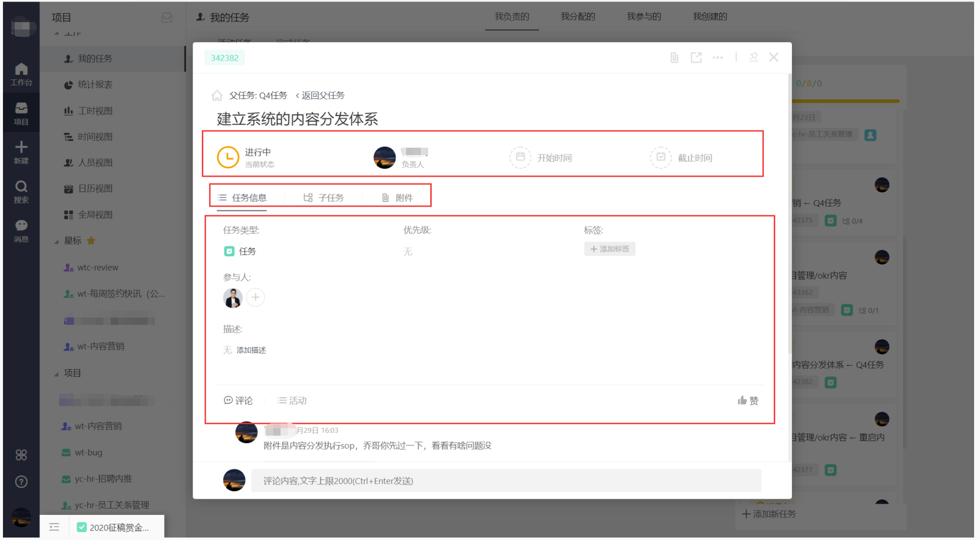980x540 pixels.
Task: Toggle the in-progress (进行中) status circle
Action: pos(228,158)
